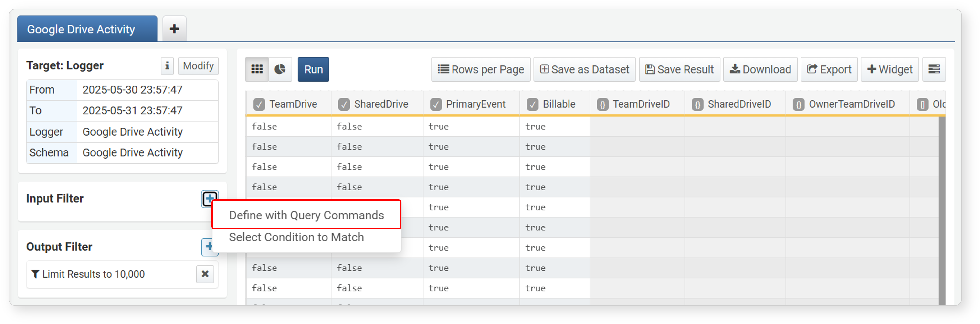Toggle the SharedDrive column checkbox
This screenshot has height=324, width=980.
tap(344, 104)
